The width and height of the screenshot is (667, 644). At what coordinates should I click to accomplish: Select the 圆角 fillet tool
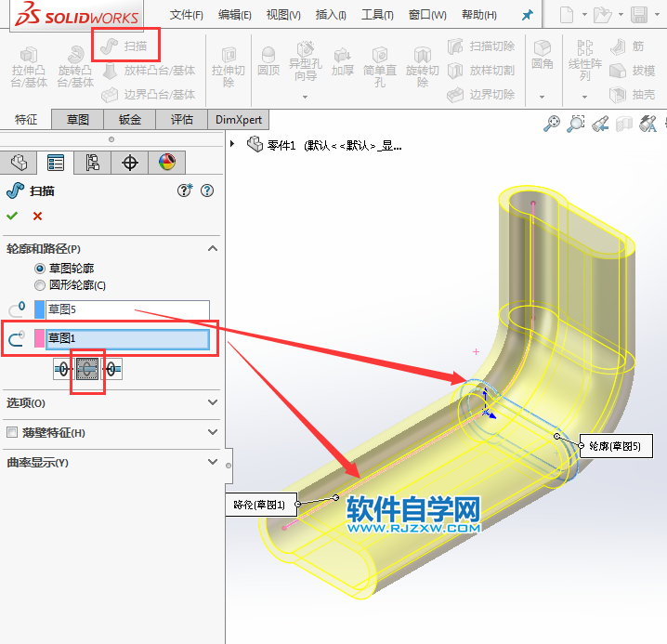click(543, 56)
